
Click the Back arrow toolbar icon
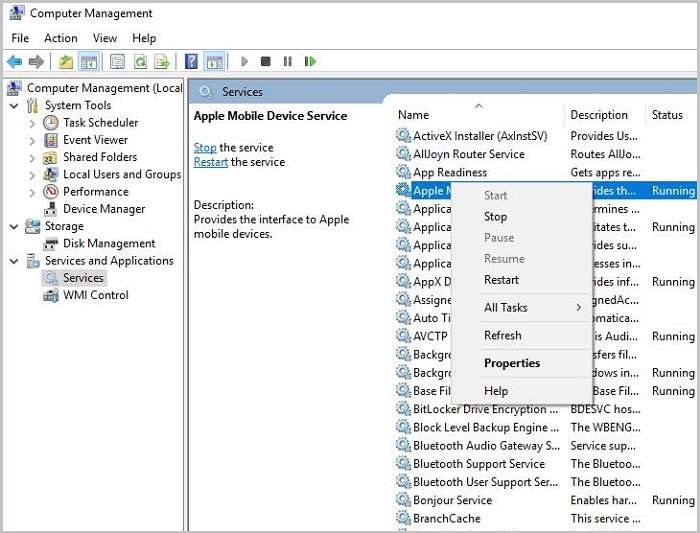pos(14,62)
